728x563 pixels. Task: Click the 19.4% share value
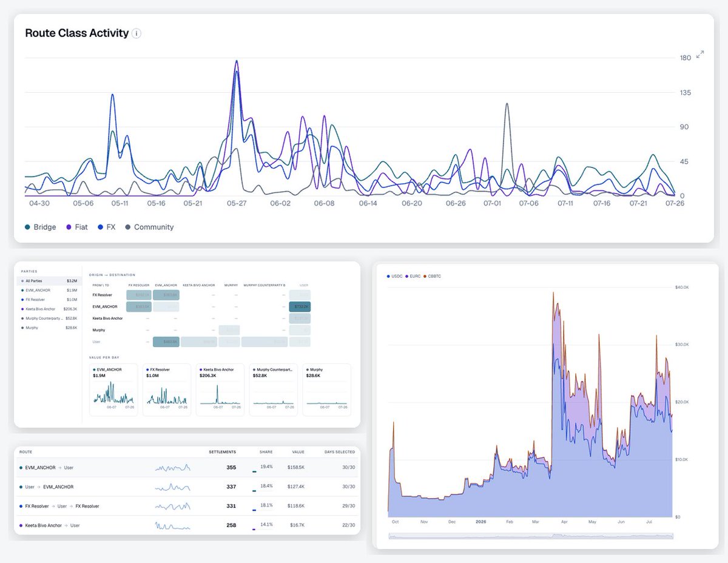(267, 467)
